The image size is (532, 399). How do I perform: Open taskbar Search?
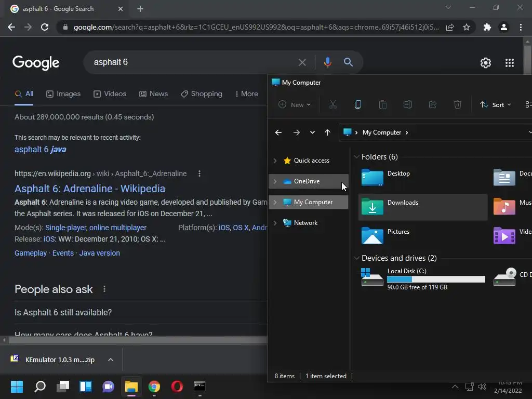(39, 387)
